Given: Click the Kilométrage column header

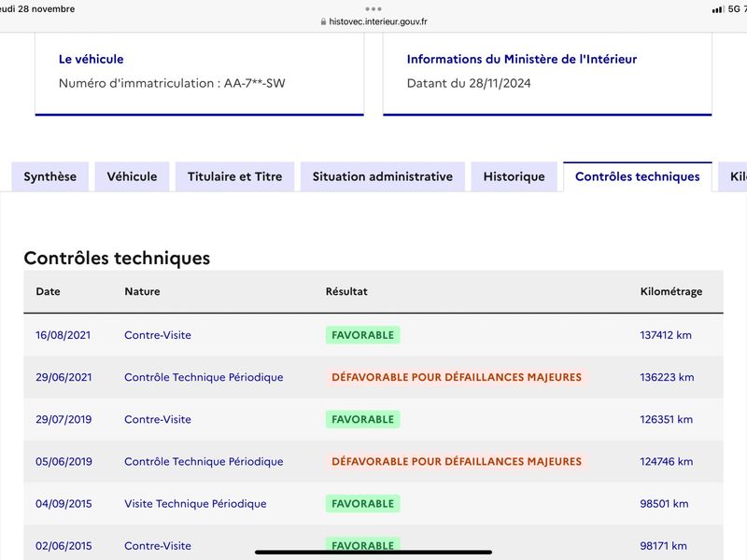Looking at the screenshot, I should tap(671, 291).
